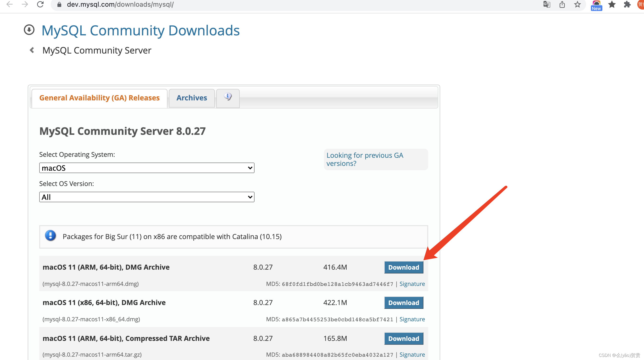Click the share page icon
Screen dimensions: 644x360
(562, 5)
